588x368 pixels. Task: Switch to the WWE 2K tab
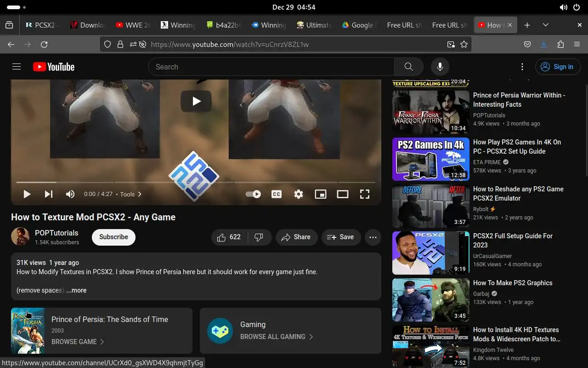pos(133,25)
